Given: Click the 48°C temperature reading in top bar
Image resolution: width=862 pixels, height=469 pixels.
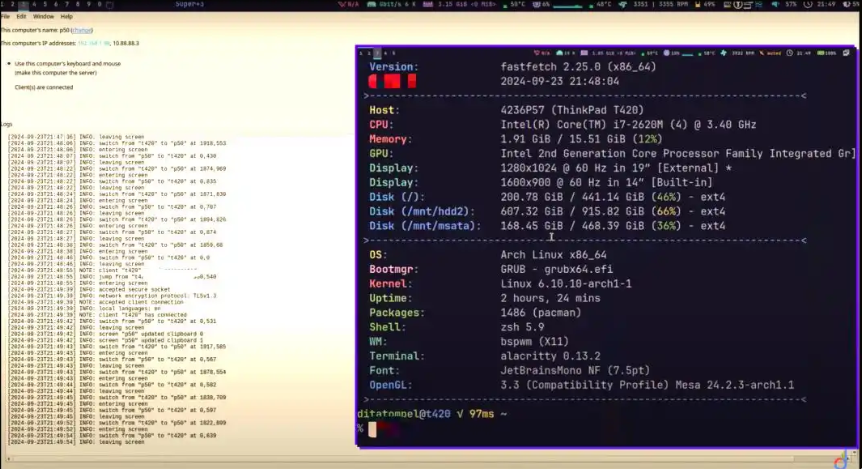Looking at the screenshot, I should coord(604,4).
